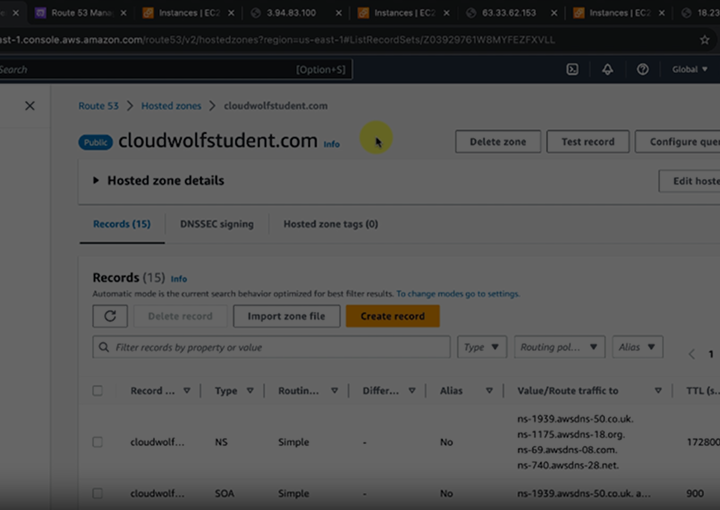Click Hosted zones breadcrumb link

[x=170, y=106]
